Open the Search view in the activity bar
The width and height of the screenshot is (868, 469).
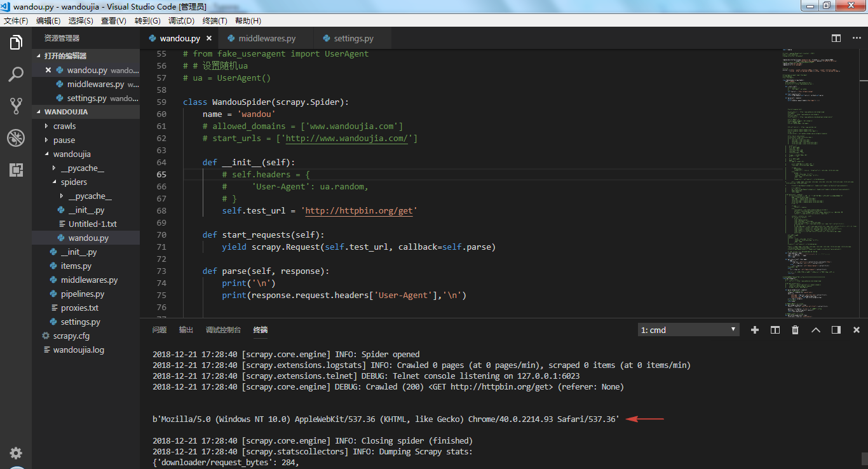[x=16, y=74]
